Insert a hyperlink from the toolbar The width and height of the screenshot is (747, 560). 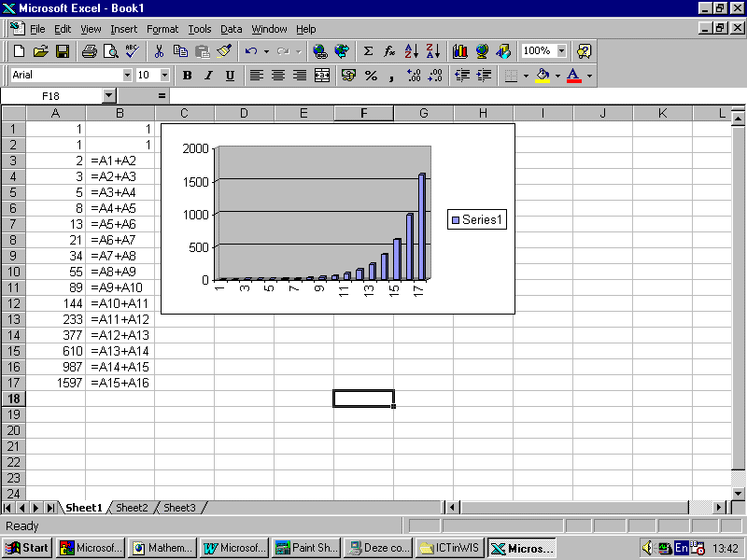tap(319, 51)
